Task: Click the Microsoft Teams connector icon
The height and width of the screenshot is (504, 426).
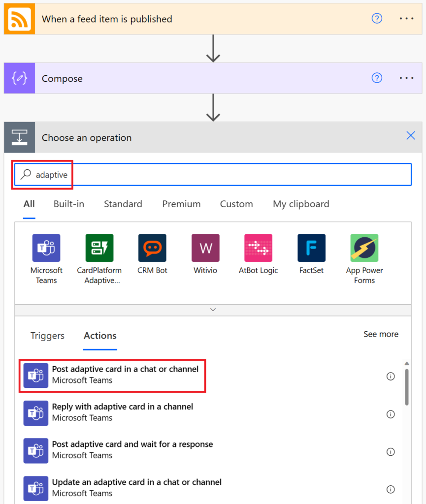Action: click(46, 248)
